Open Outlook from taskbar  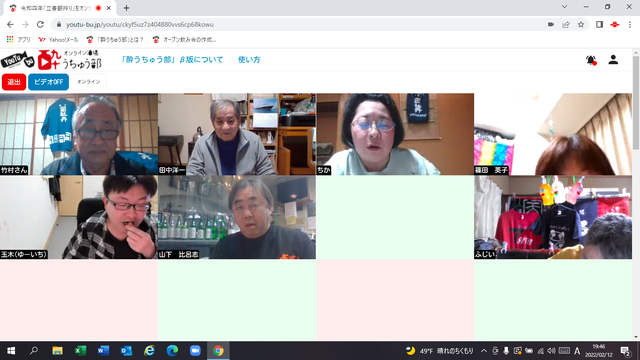[126, 351]
